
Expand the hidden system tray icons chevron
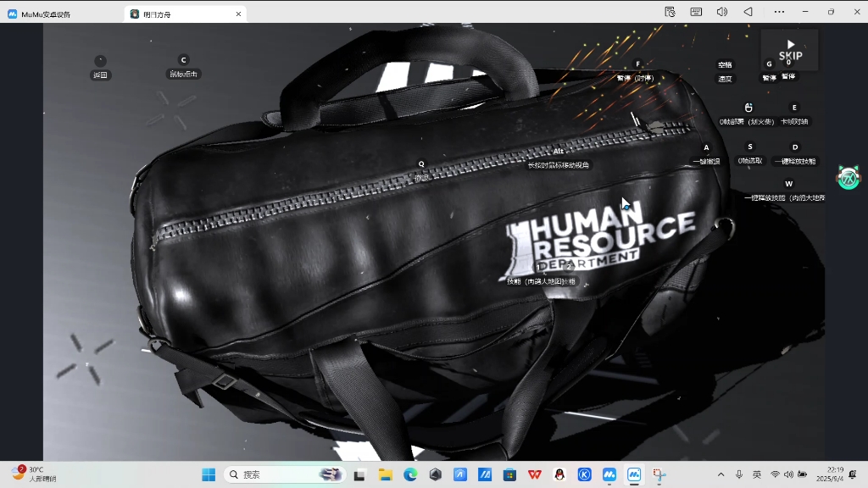click(721, 474)
